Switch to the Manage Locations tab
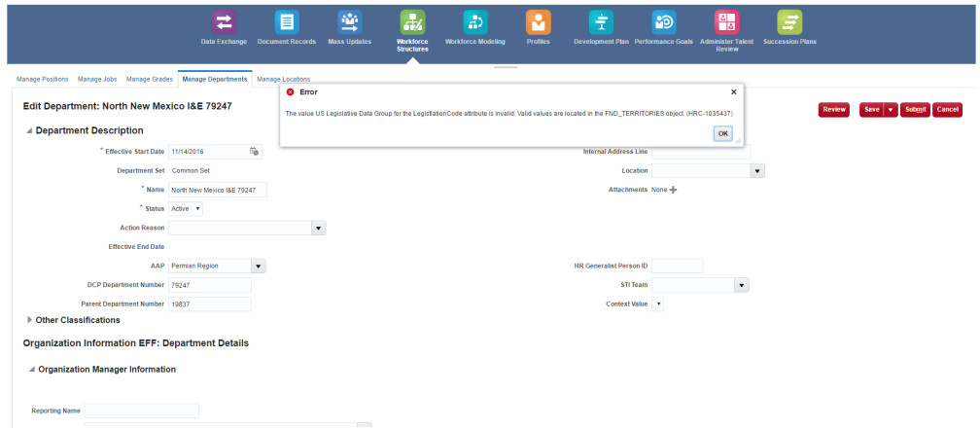Image resolution: width=980 pixels, height=429 pixels. (x=284, y=80)
